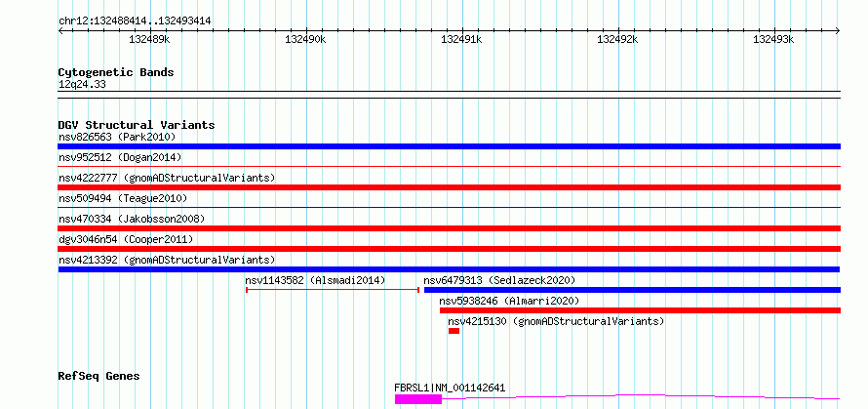Select the nsv509494 (Teague2010) thin blue line
The width and height of the screenshot is (868, 409).
coord(449,207)
